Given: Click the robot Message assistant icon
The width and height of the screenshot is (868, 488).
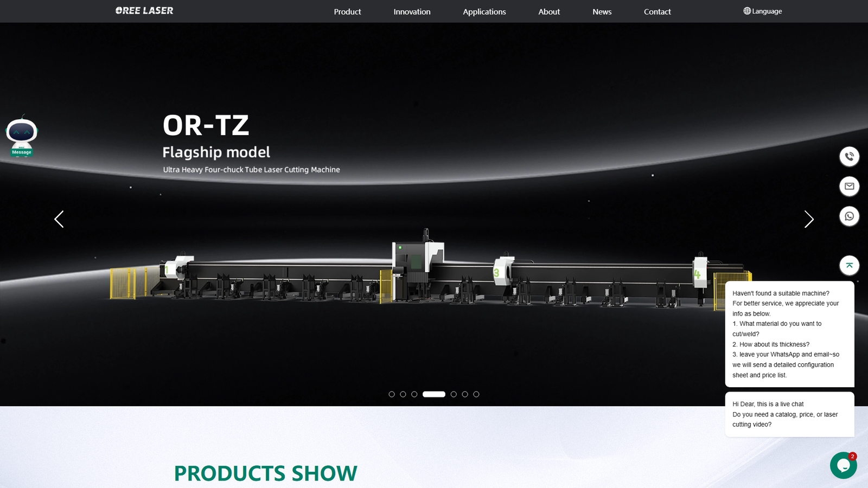Looking at the screenshot, I should pos(22,136).
